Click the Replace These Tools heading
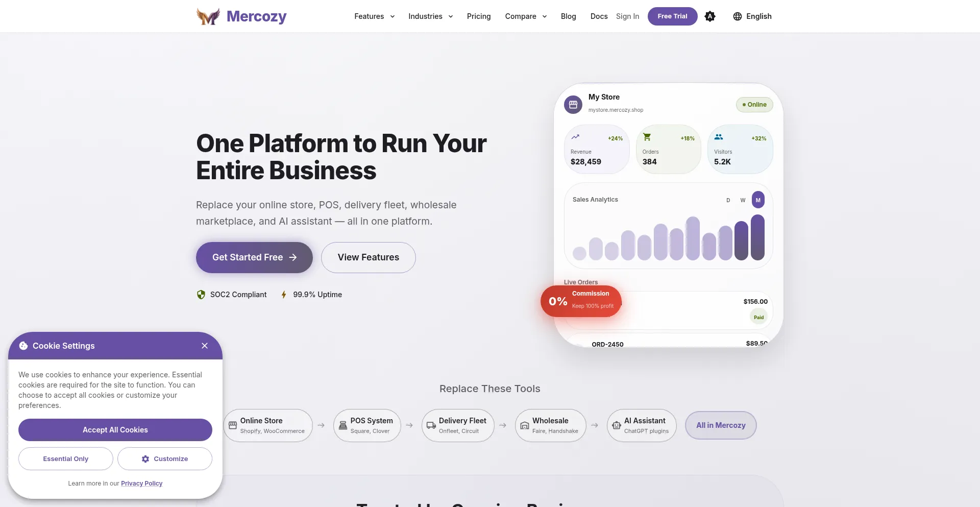Image resolution: width=980 pixels, height=507 pixels. tap(490, 389)
